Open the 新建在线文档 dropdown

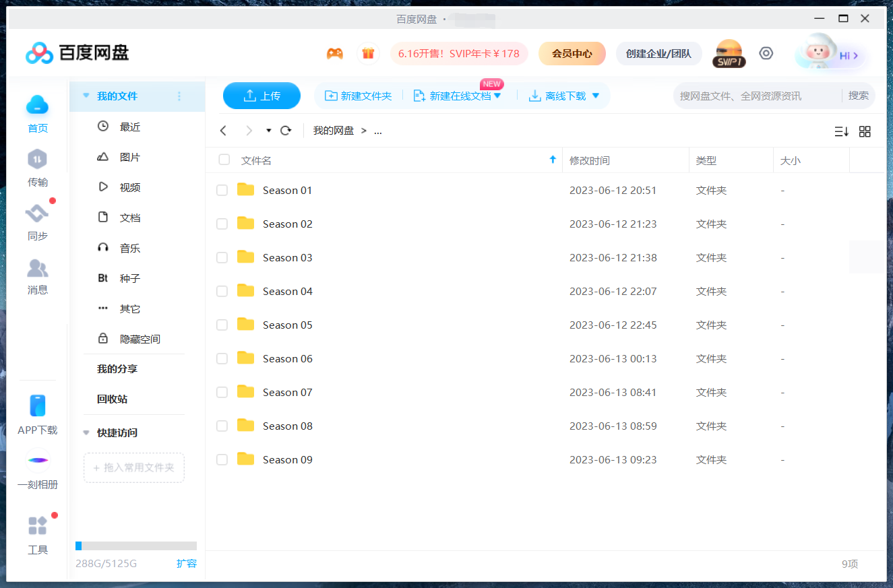click(498, 96)
